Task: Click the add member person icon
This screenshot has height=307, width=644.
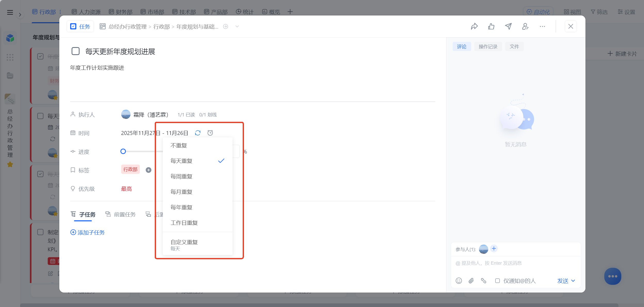Action: coord(525,26)
